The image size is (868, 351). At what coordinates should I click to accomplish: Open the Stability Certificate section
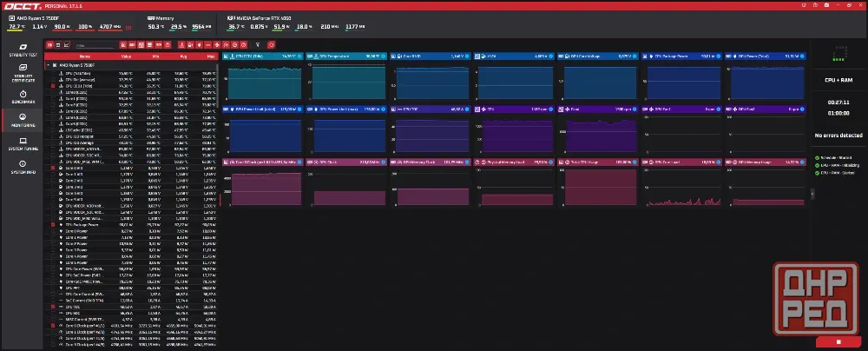click(x=23, y=75)
